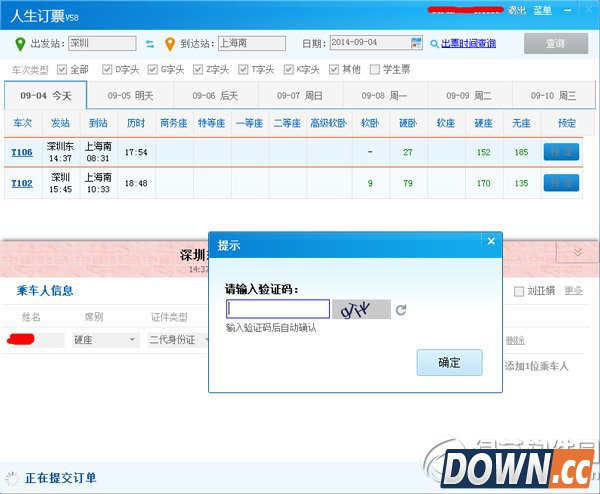This screenshot has width=600, height=494.
Task: Open the 硬座 seat type dropdown
Action: click(x=104, y=340)
